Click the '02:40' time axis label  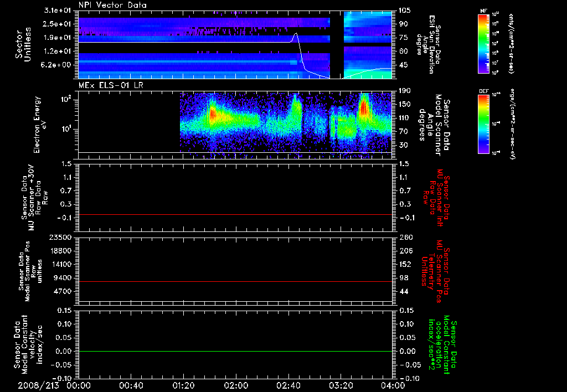click(x=288, y=386)
